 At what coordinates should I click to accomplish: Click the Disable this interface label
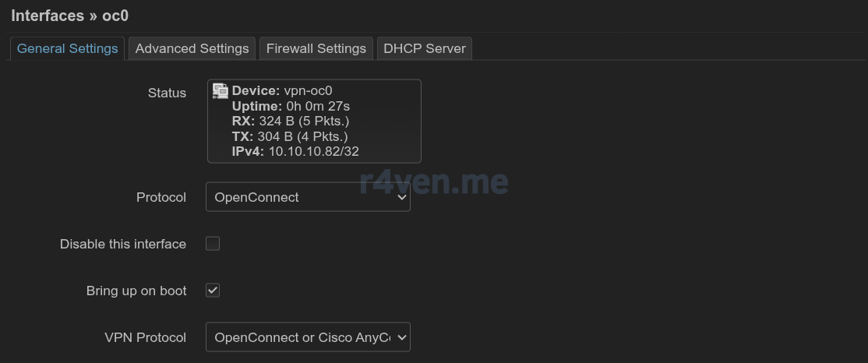(123, 244)
